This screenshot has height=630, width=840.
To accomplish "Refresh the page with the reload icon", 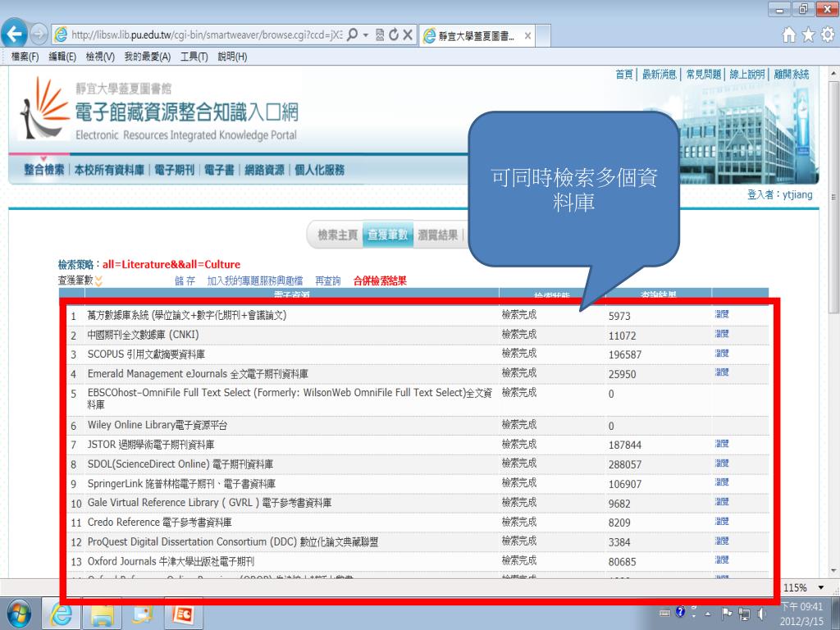I will 394,34.
